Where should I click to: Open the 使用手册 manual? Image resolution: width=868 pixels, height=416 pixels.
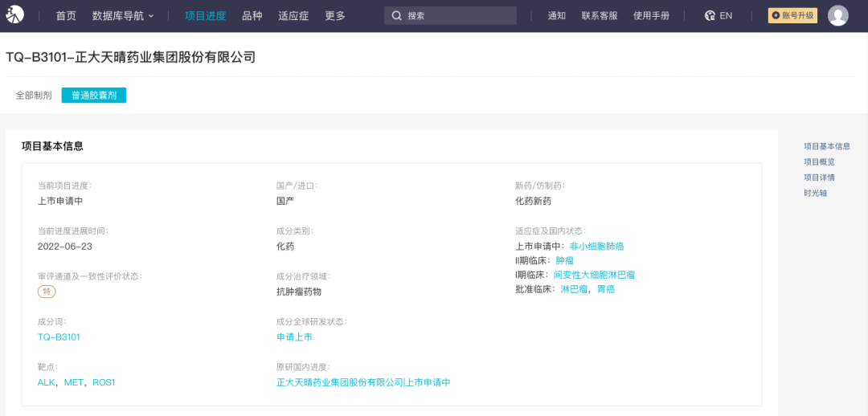651,16
